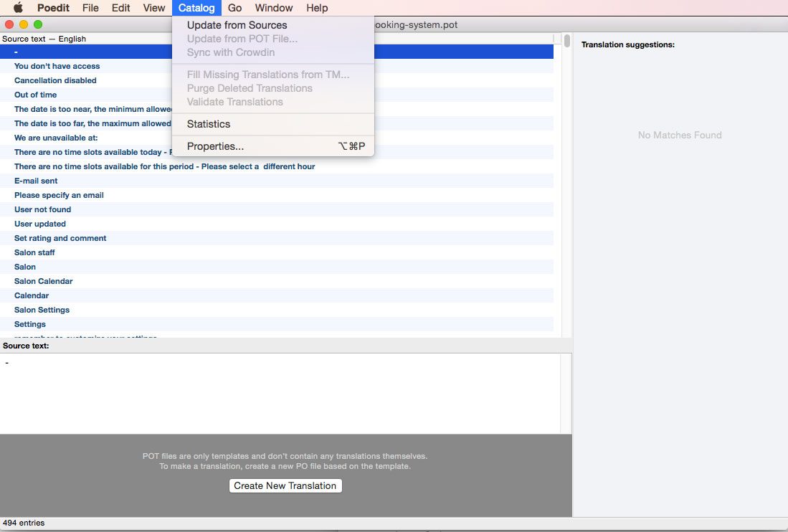The image size is (788, 532).
Task: Open the Edit menu
Action: tap(120, 8)
